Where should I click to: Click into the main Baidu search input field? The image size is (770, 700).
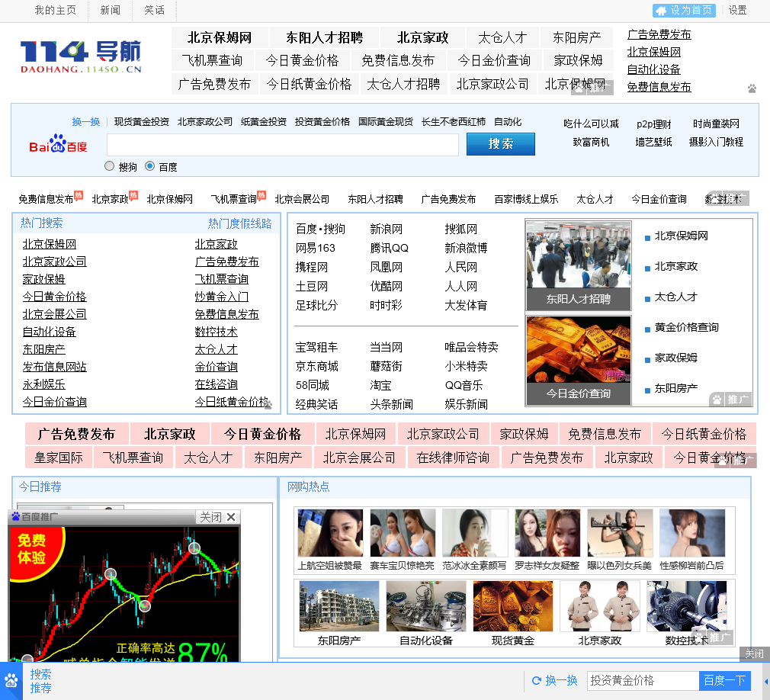[x=283, y=144]
